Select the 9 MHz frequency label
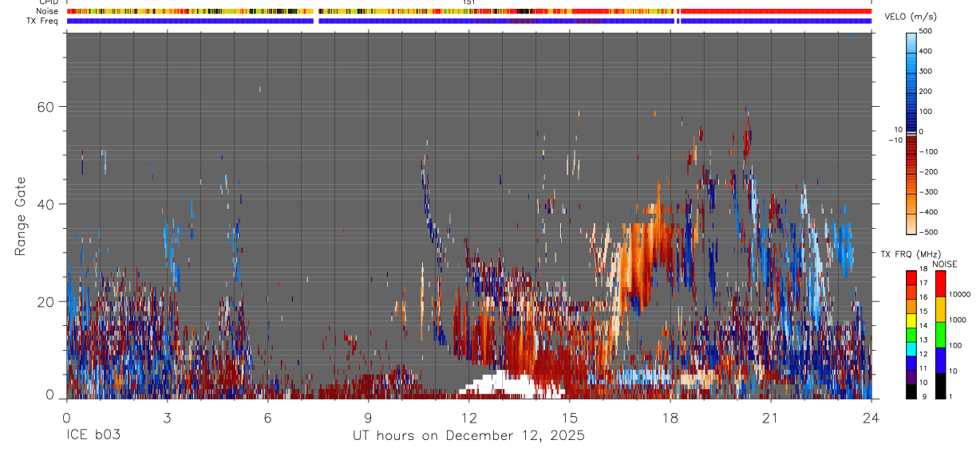980x452 pixels. point(923,396)
